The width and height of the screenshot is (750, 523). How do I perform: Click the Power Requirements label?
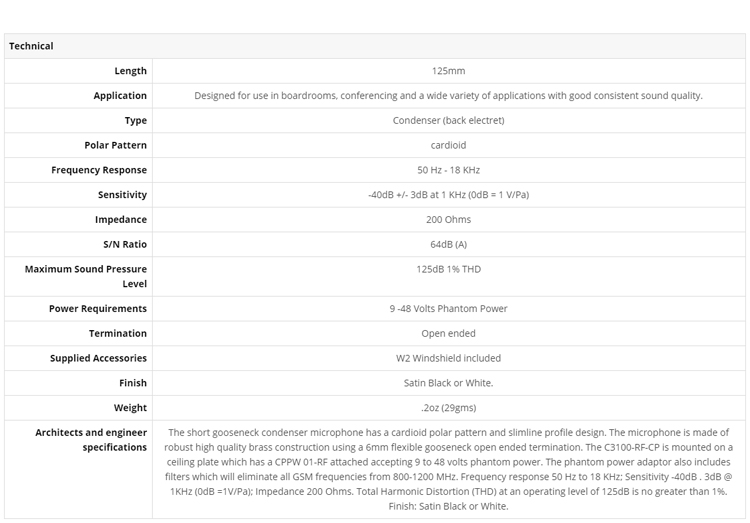[x=98, y=309]
